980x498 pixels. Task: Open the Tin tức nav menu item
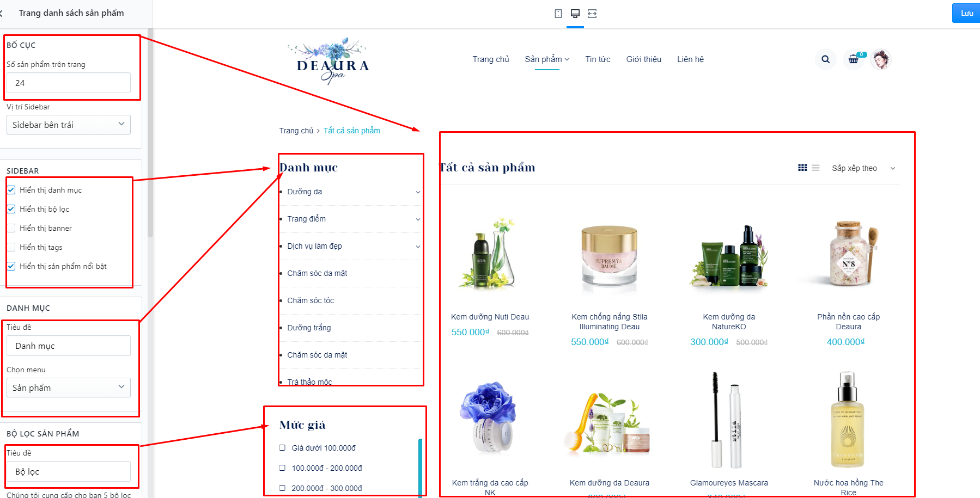point(598,59)
